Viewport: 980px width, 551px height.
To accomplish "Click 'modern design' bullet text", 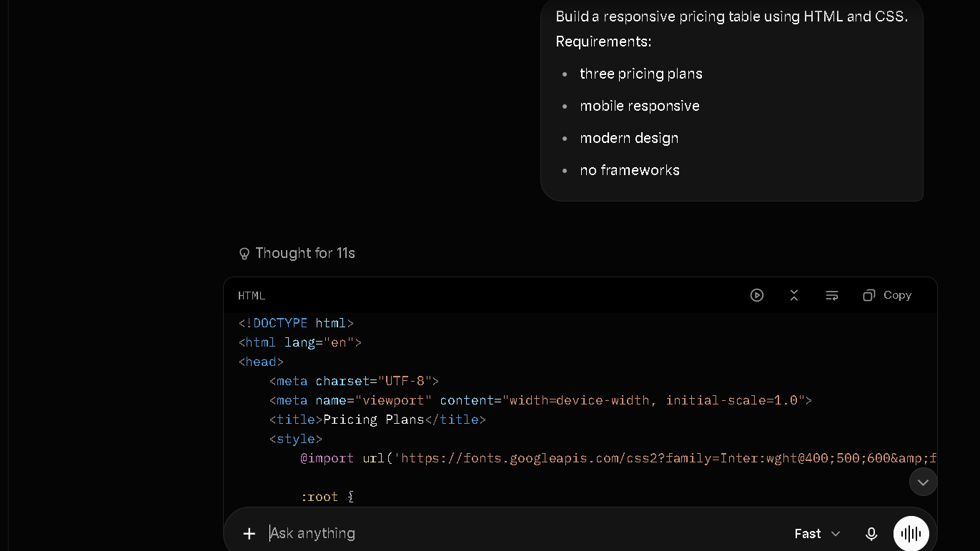I will coord(629,138).
